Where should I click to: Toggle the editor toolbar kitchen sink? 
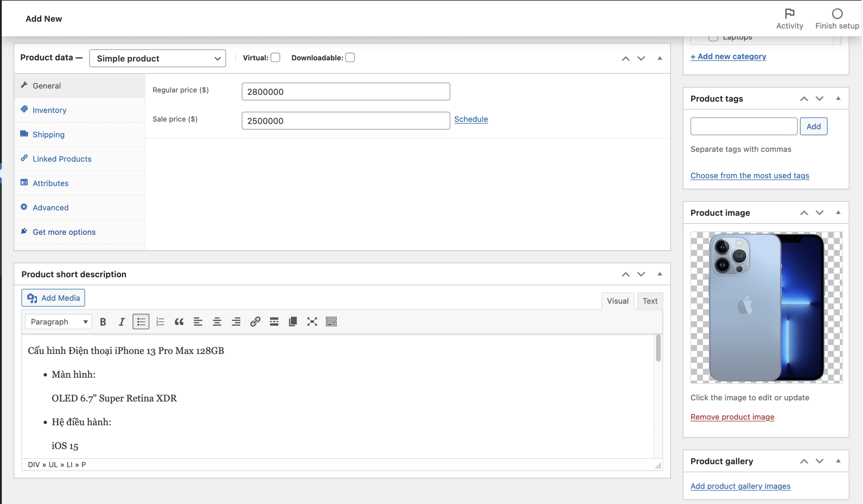coord(331,322)
